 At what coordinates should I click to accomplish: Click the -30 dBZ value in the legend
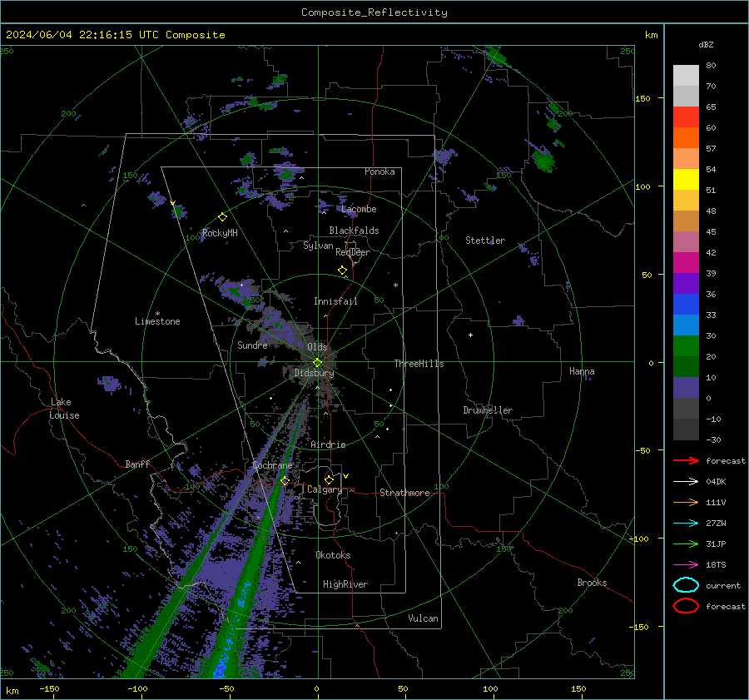coord(713,439)
